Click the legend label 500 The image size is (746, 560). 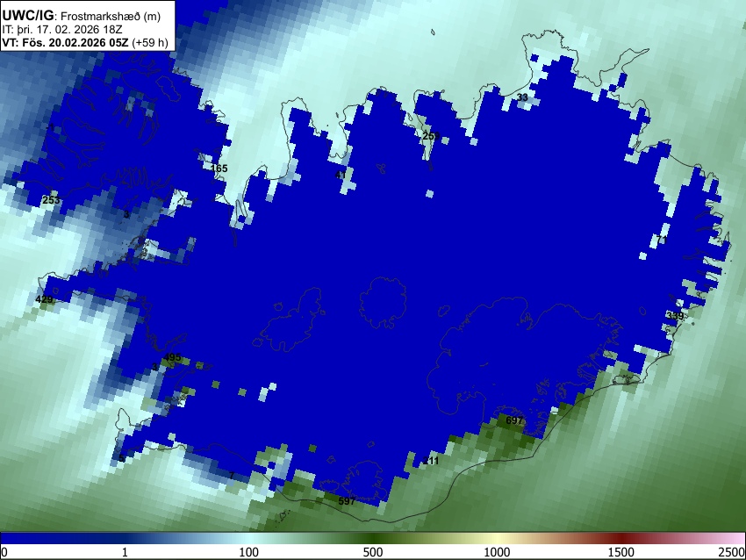372,552
